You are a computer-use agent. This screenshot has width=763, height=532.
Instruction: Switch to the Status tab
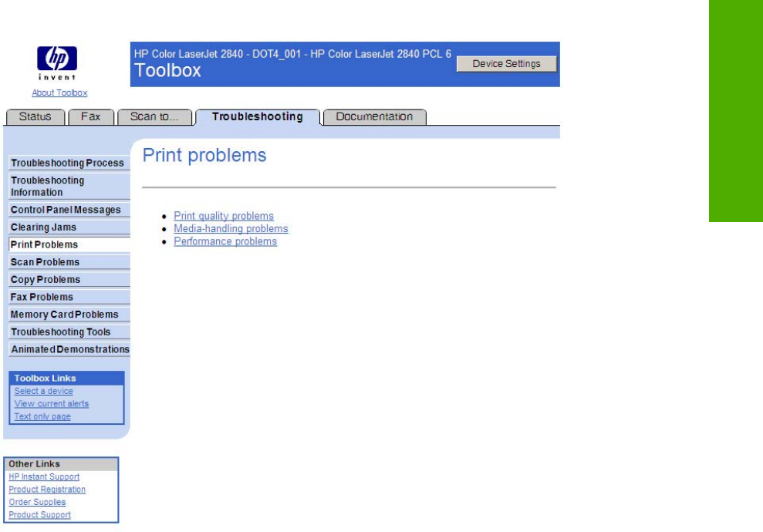(35, 116)
